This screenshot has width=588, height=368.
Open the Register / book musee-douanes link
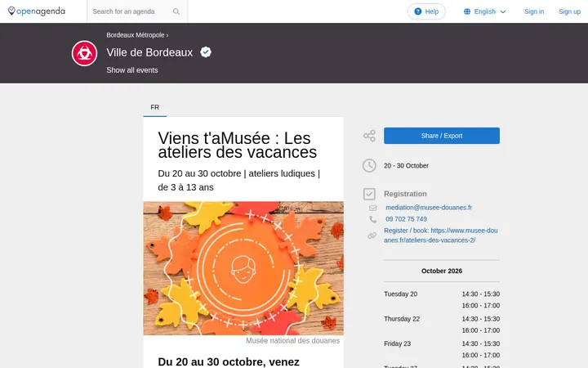(441, 236)
